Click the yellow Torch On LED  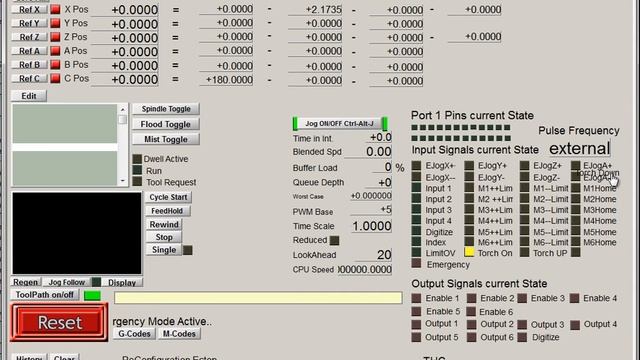(469, 253)
